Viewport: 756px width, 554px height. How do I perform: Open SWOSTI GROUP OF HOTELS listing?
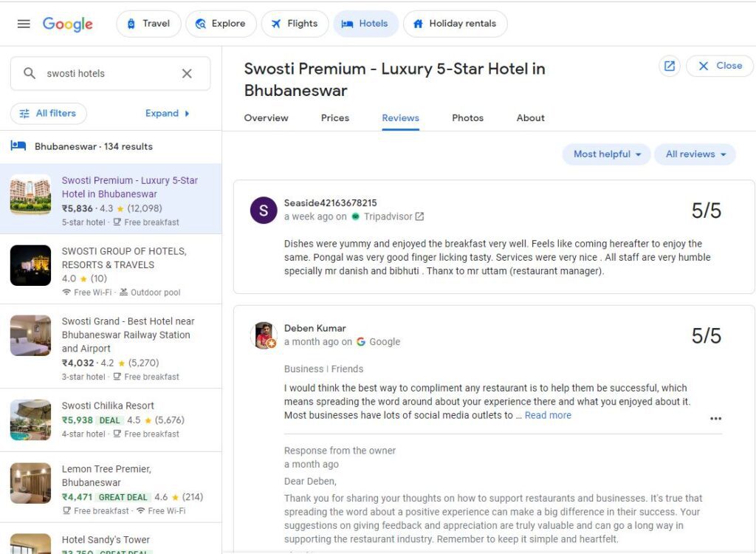point(111,269)
